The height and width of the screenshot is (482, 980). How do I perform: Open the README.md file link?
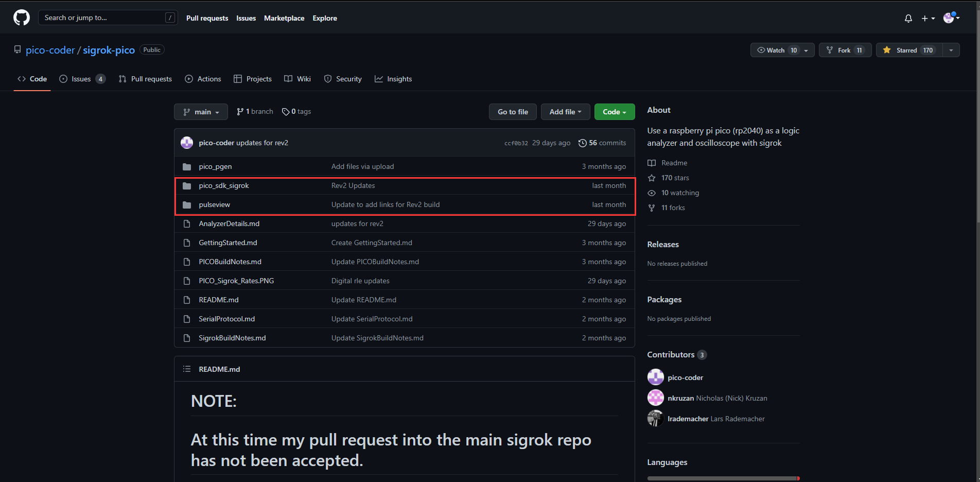pyautogui.click(x=219, y=300)
